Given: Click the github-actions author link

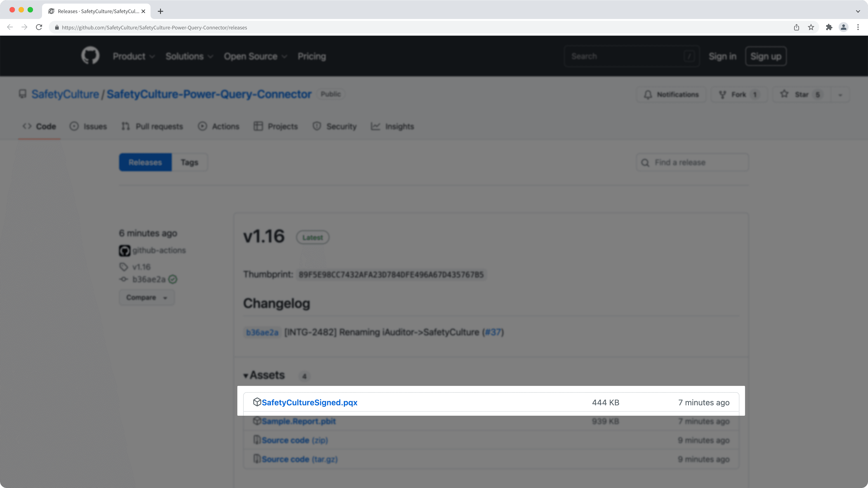Looking at the screenshot, I should click(159, 250).
